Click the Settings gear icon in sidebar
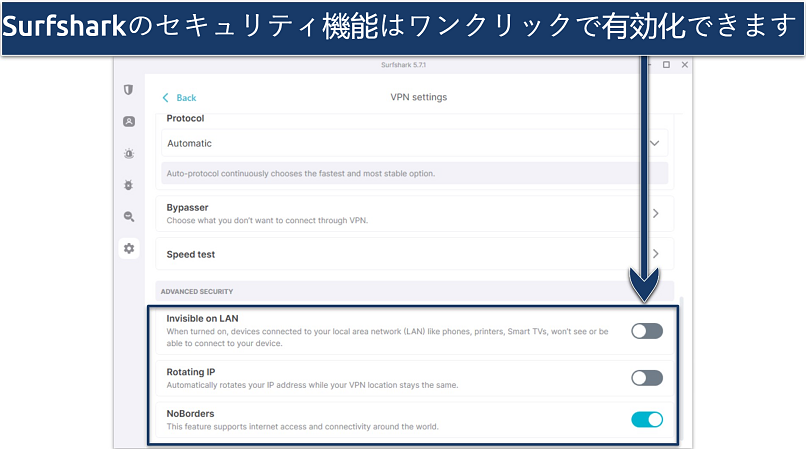The image size is (806, 449). [x=128, y=248]
